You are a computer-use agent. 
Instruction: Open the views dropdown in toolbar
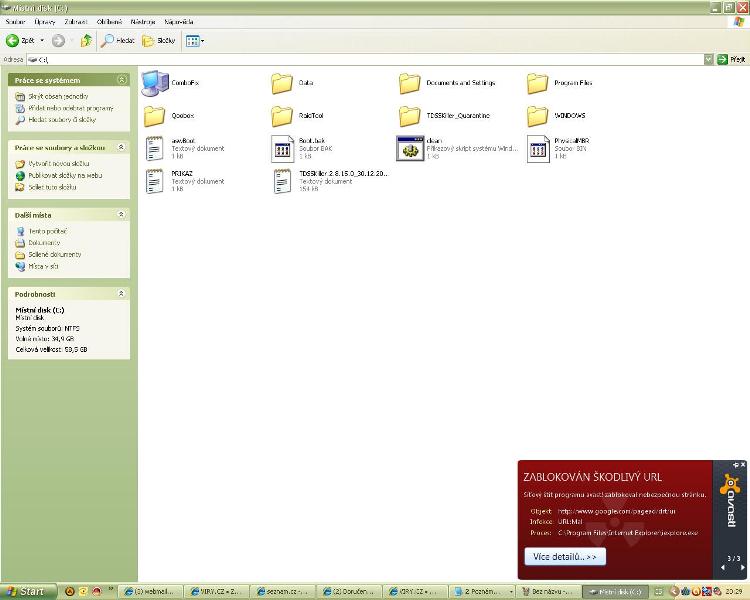[x=195, y=41]
